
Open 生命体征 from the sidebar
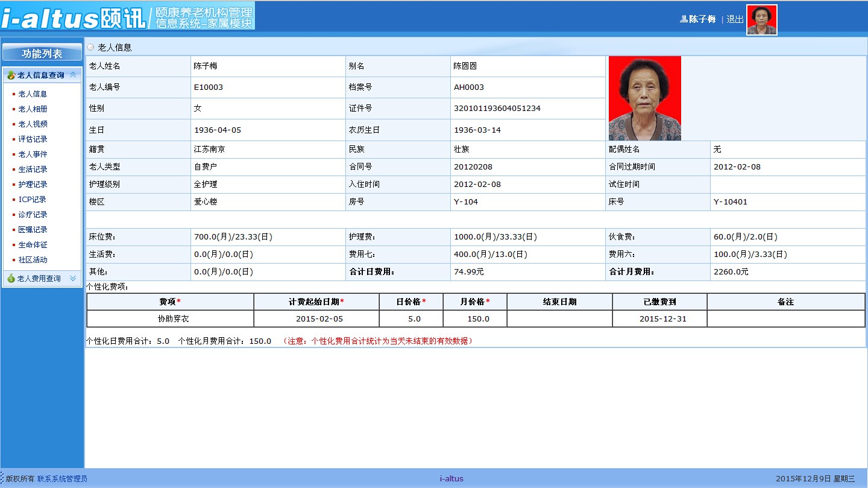tap(33, 245)
